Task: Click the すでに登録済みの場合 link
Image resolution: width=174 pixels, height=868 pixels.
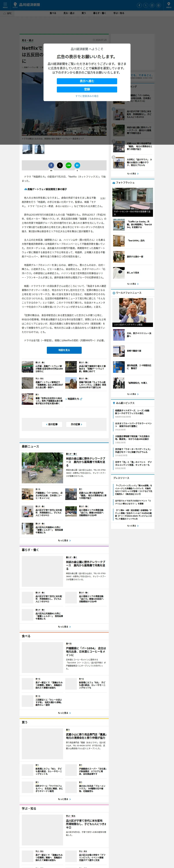Action: (x=87, y=96)
